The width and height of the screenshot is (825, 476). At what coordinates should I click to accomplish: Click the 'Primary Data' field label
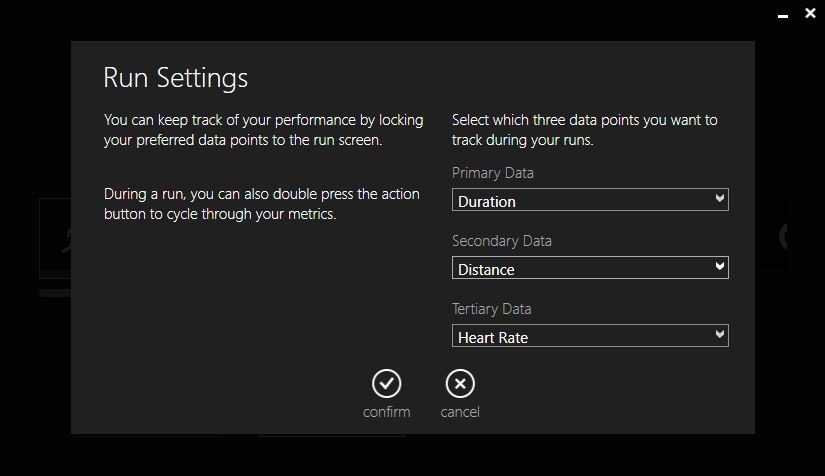tap(492, 173)
